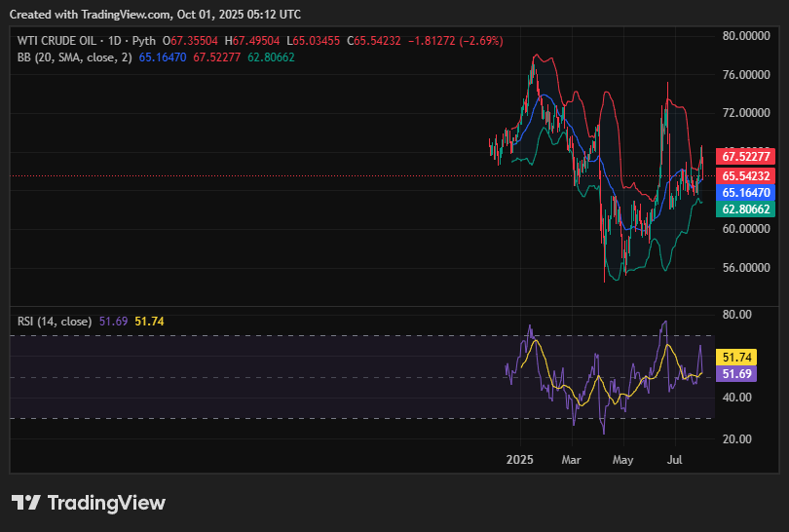The height and width of the screenshot is (532, 789).
Task: Select the May label on the time axis
Action: [622, 459]
